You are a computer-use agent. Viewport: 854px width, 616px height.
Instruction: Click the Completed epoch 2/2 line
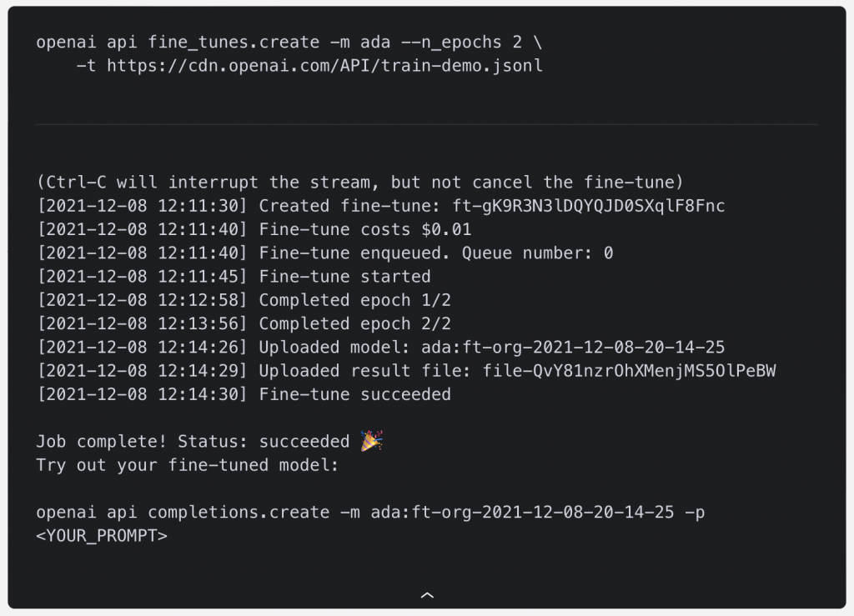(244, 323)
